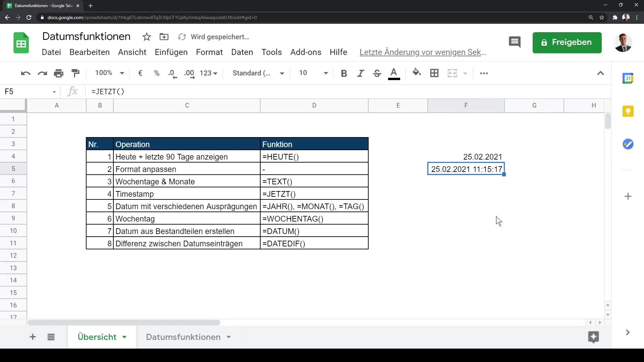Open the Hilfe menu

(338, 52)
